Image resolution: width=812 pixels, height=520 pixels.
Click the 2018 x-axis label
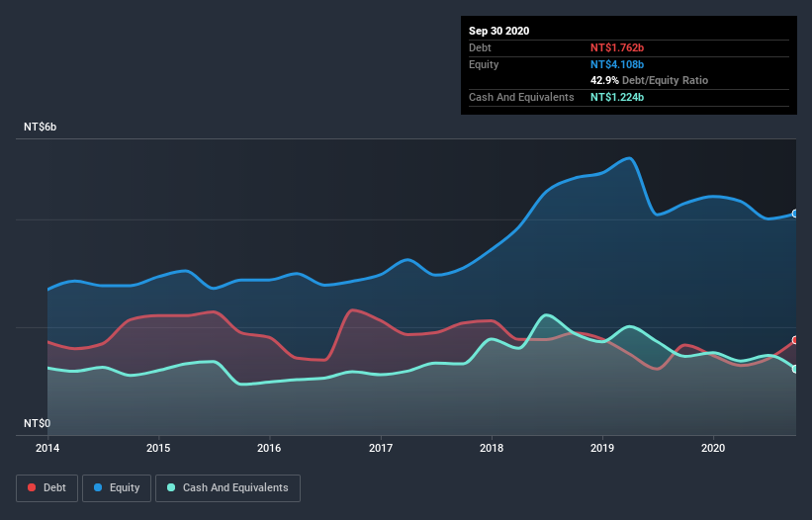(492, 448)
